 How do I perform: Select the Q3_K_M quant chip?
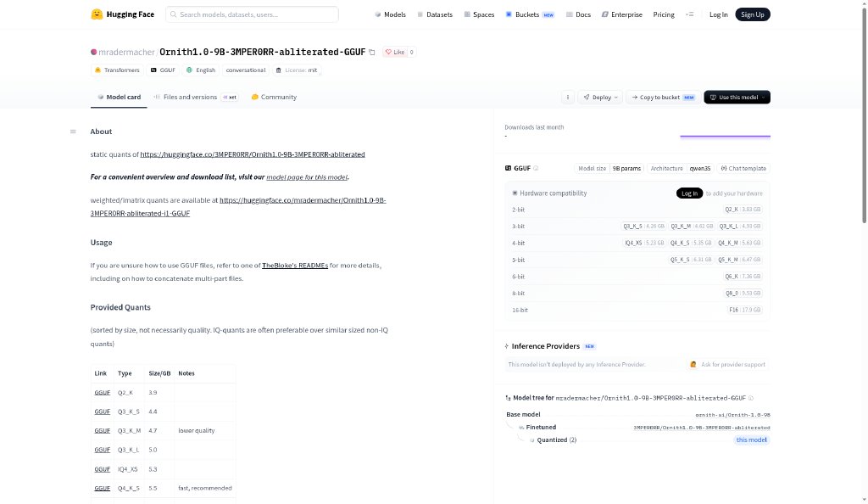[x=692, y=226]
